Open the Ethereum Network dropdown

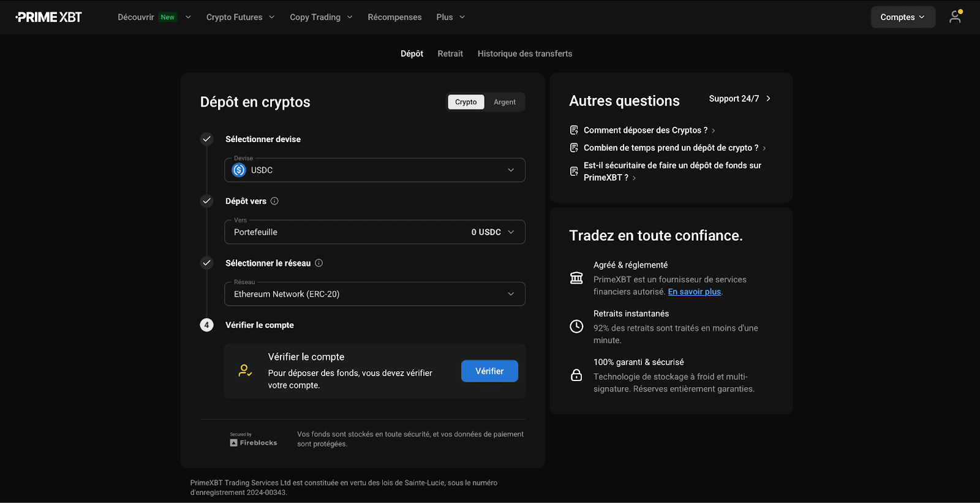(375, 294)
